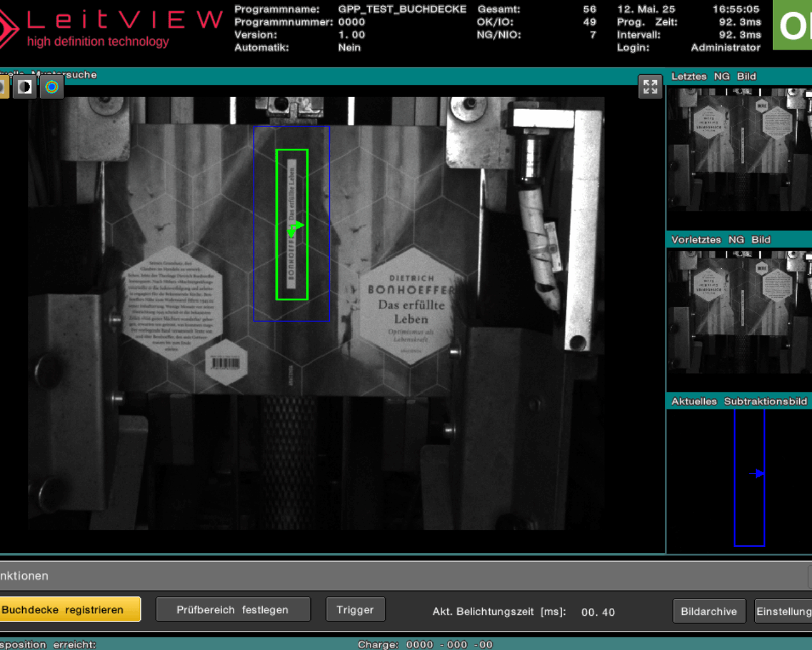Click the OK/IO count 49
The height and width of the screenshot is (650, 812).
(x=590, y=22)
